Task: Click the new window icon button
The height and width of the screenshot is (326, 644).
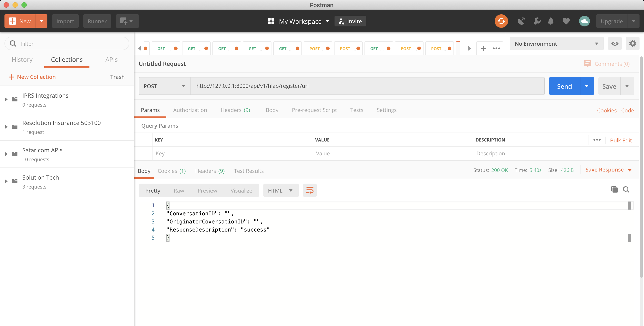Action: [x=127, y=21]
